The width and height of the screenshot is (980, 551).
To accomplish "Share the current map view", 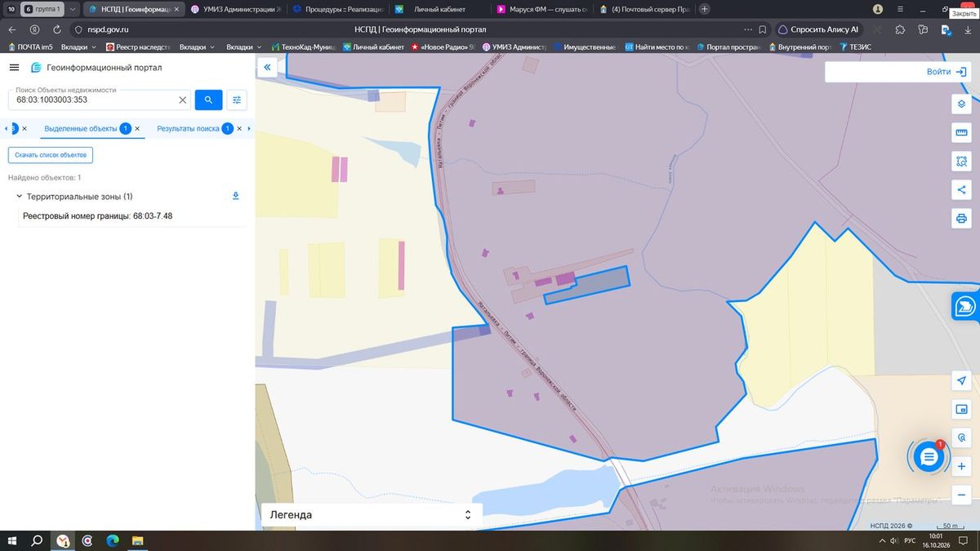I will click(961, 190).
